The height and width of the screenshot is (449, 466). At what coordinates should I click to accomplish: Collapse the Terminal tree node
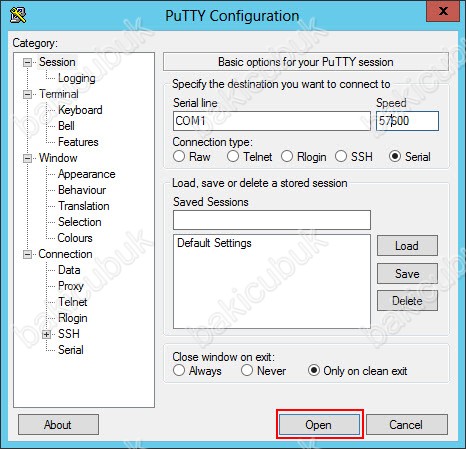pos(27,94)
